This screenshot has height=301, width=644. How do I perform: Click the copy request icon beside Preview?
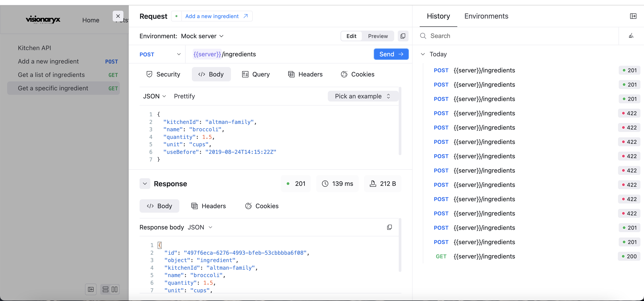[403, 36]
